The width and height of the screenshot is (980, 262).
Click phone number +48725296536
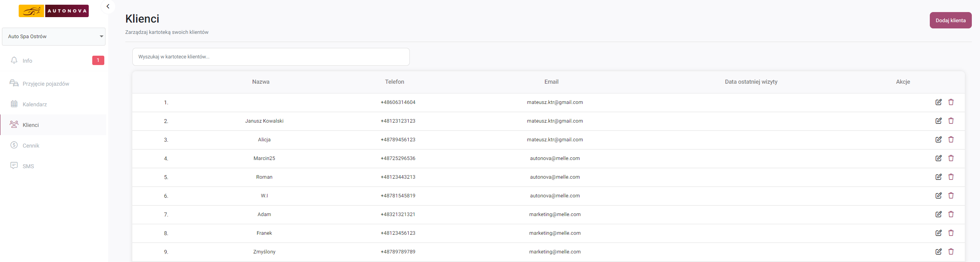point(398,158)
